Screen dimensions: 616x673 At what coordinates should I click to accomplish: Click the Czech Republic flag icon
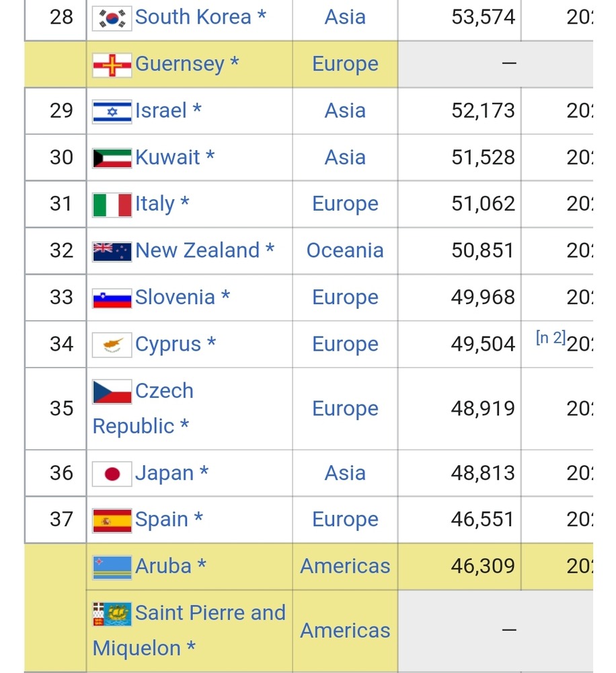(x=112, y=392)
